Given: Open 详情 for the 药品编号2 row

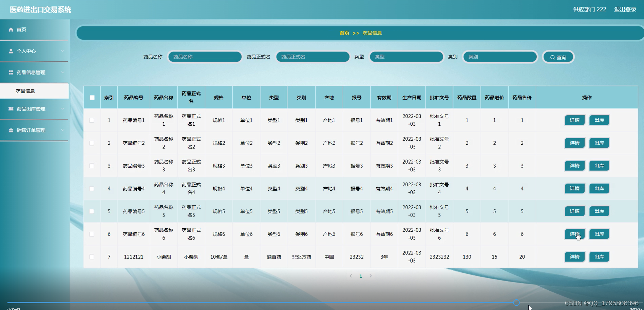Looking at the screenshot, I should point(574,143).
